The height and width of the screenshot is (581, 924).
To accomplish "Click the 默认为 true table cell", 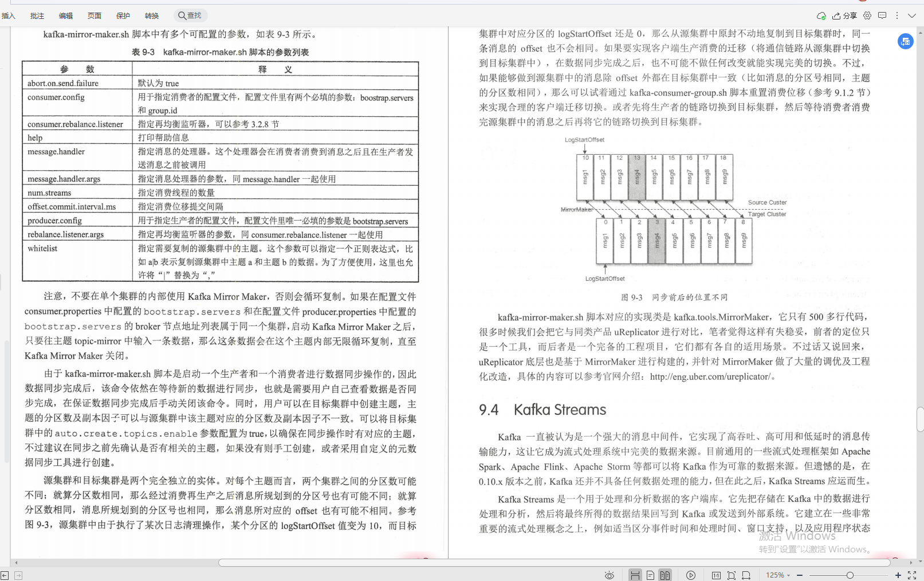I will (276, 83).
